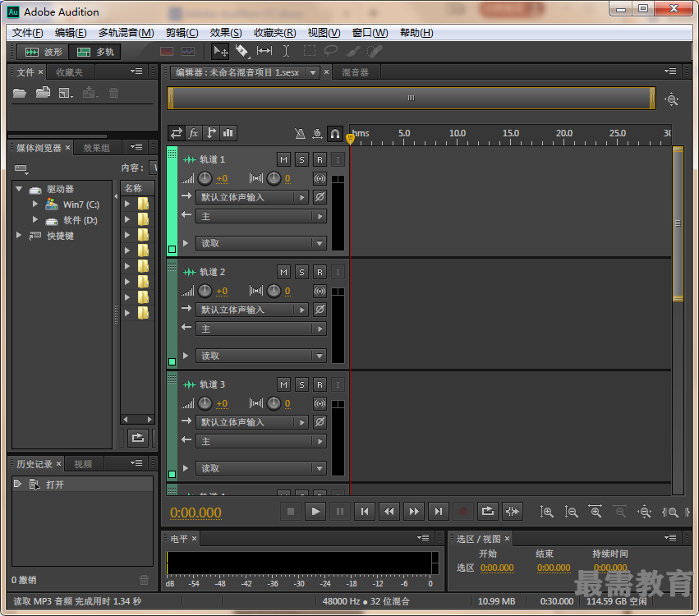This screenshot has height=616, width=699.
Task: Click the current time display 0:00.000
Action: 195,513
